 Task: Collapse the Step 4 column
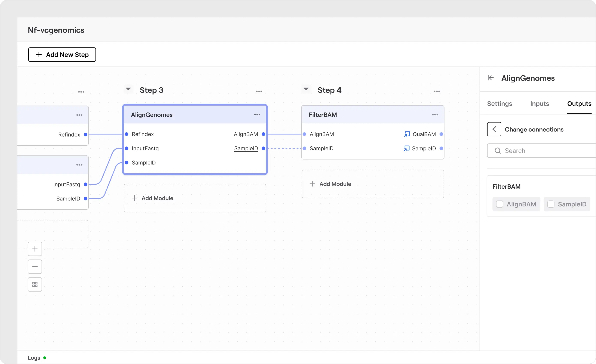[306, 89]
